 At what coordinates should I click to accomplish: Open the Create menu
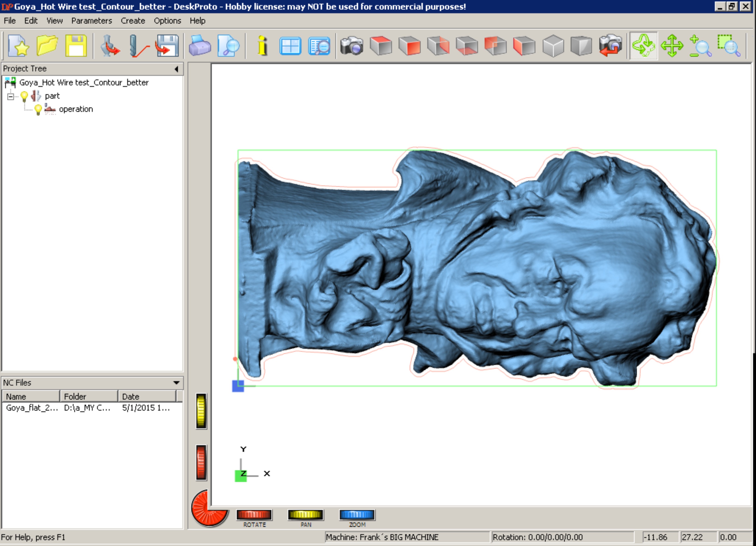133,21
